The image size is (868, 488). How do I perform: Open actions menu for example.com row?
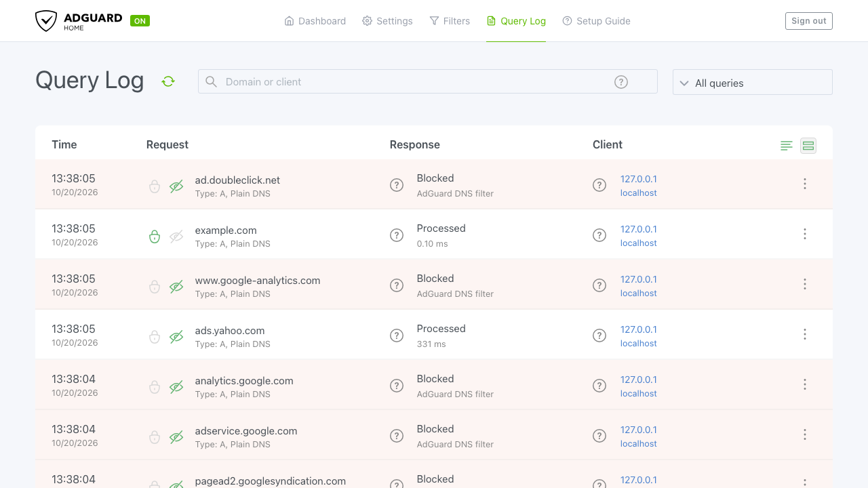[x=805, y=234]
